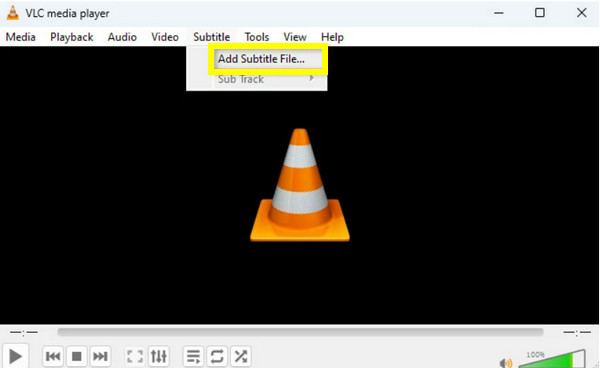The height and width of the screenshot is (368, 600).
Task: Toggle fullscreen video mode
Action: pyautogui.click(x=135, y=357)
